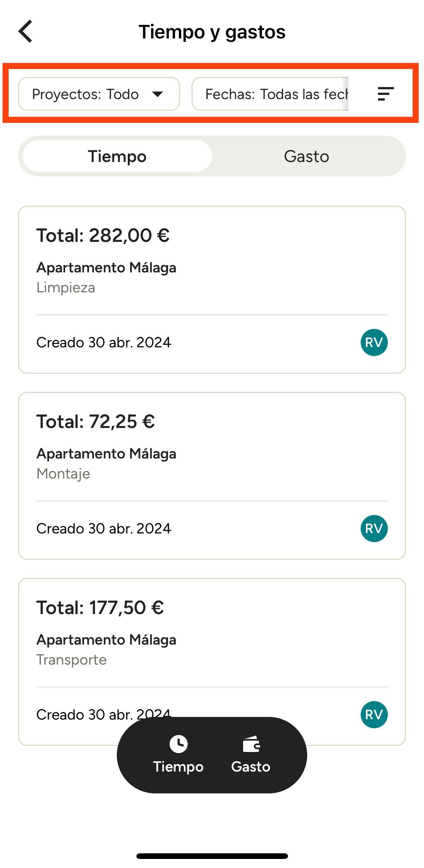Tap the clock icon for Tiempo
Viewport: 424px width, 868px height.
pyautogui.click(x=178, y=744)
